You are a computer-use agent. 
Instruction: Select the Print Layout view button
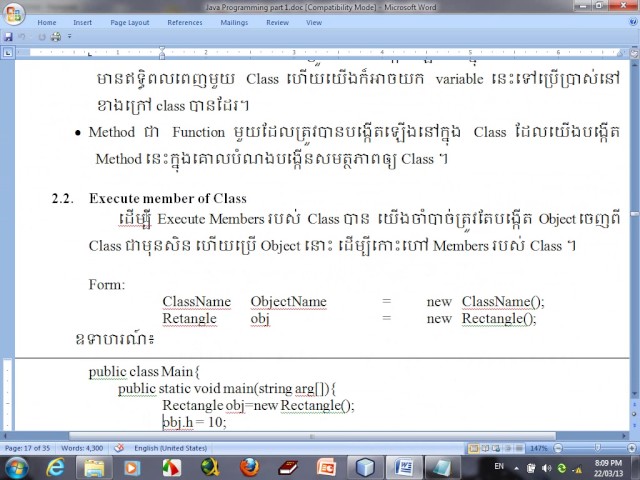(473, 449)
